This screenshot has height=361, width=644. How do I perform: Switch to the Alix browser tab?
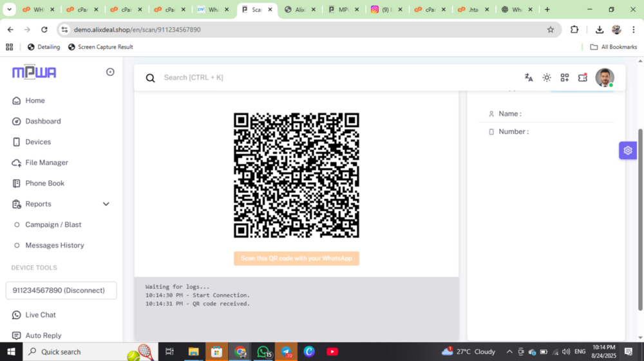300,10
